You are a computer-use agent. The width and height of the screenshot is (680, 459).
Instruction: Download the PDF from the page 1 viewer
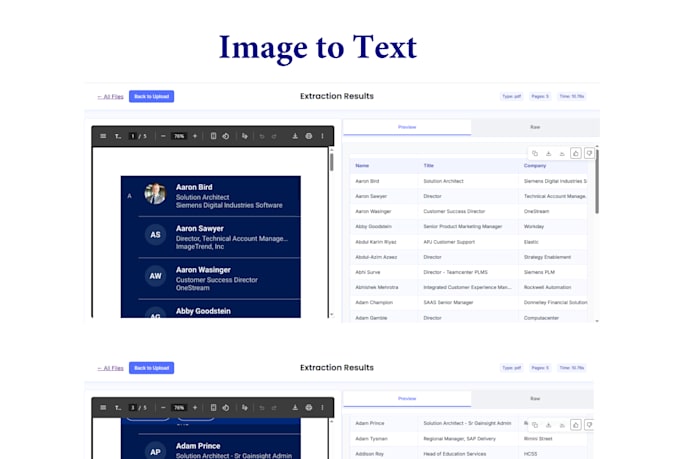coord(295,136)
